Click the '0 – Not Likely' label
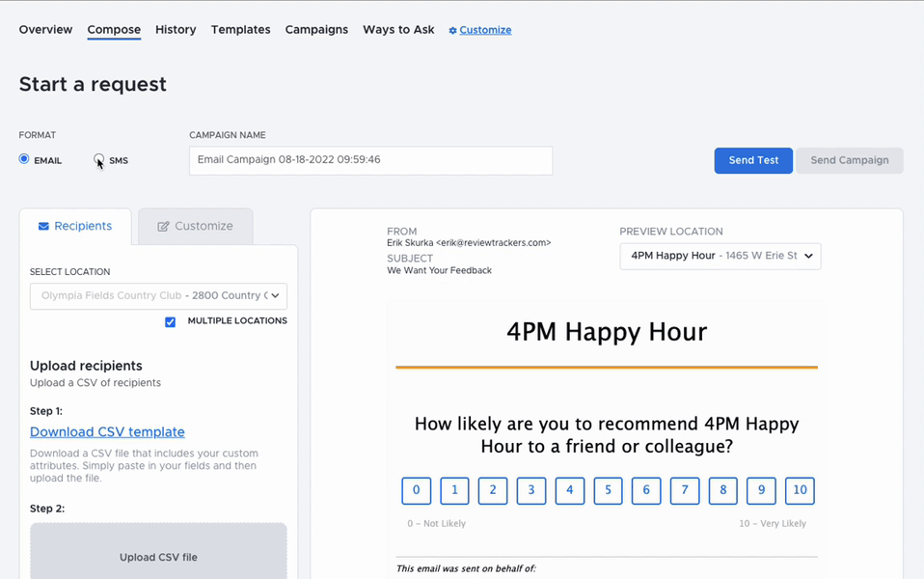924x579 pixels. point(437,524)
